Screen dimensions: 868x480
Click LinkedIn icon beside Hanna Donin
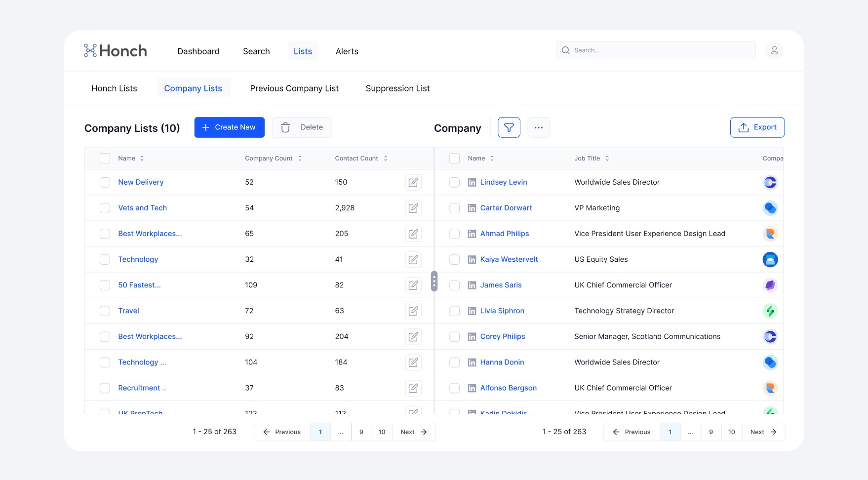472,362
